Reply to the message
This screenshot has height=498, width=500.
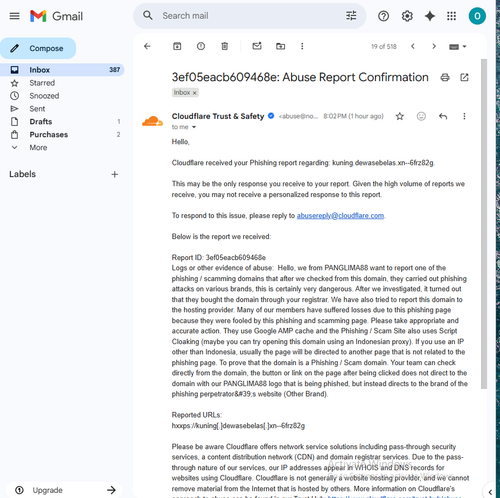tap(443, 116)
